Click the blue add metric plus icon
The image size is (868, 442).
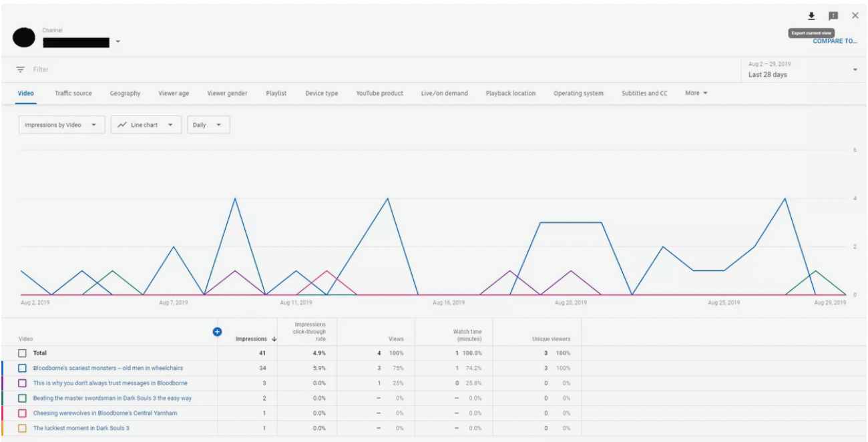click(217, 332)
